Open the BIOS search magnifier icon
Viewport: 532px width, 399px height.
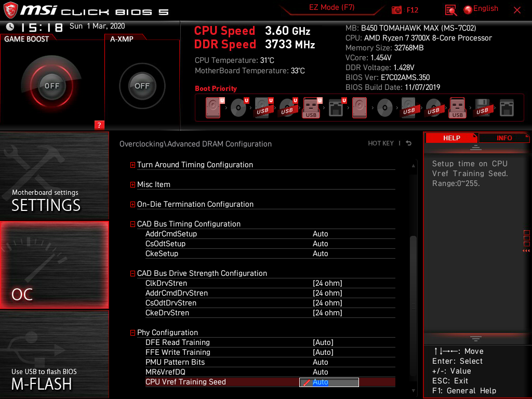(x=450, y=10)
